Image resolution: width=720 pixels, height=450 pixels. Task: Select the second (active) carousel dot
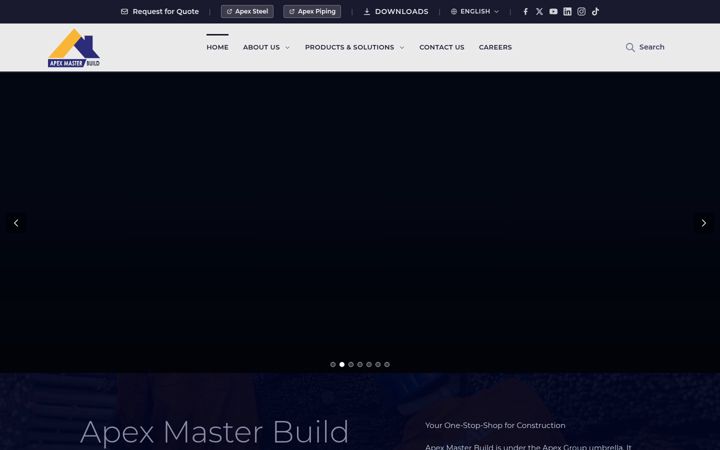tap(342, 365)
